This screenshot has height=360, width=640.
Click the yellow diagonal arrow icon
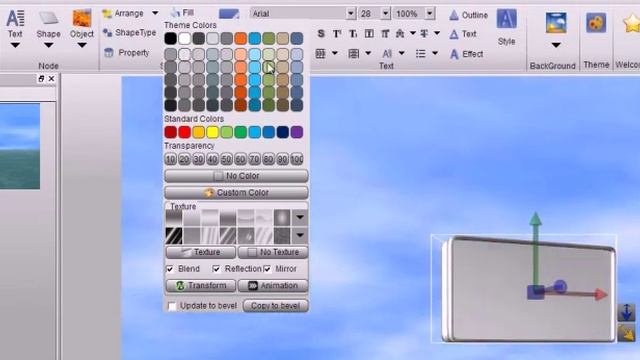coord(626,333)
